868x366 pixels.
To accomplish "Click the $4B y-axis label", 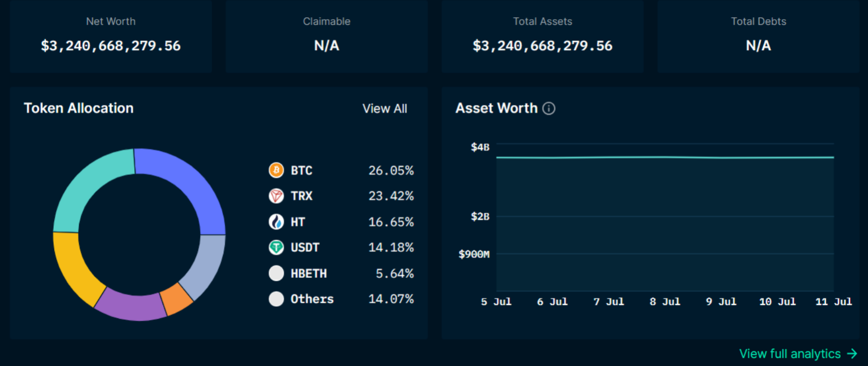I will click(480, 147).
